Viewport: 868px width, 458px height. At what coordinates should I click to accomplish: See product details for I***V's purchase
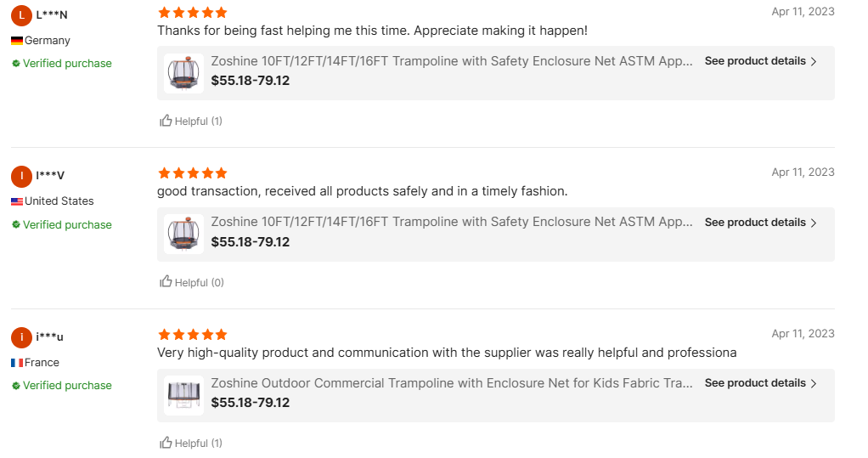tap(760, 223)
